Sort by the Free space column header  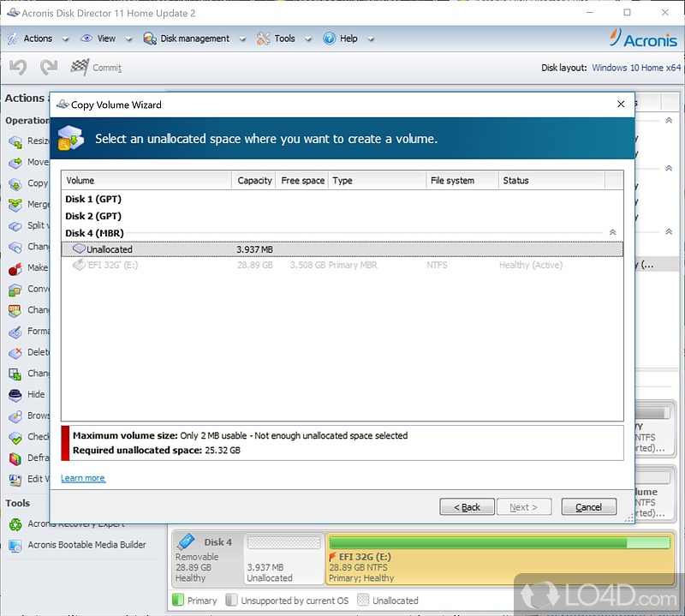[302, 180]
